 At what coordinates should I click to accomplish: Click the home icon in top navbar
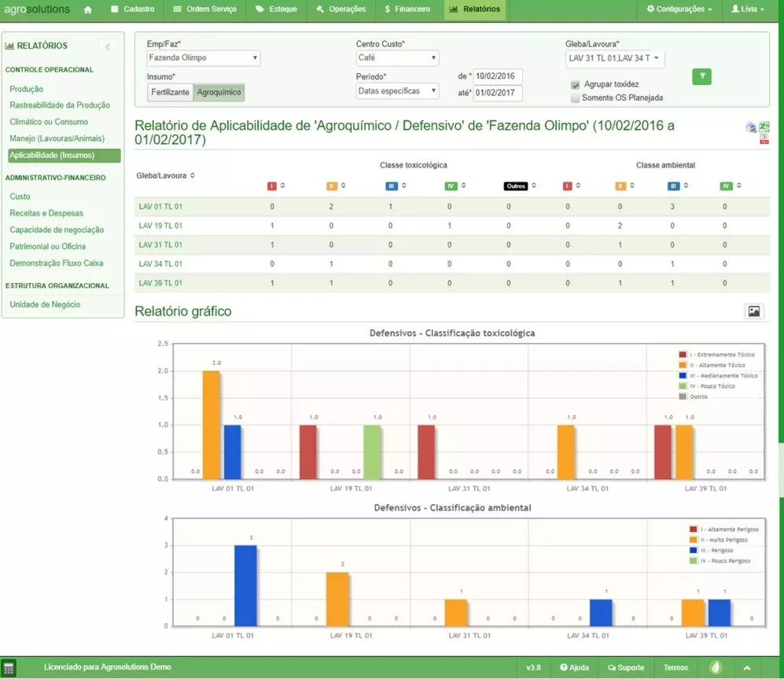click(x=87, y=9)
